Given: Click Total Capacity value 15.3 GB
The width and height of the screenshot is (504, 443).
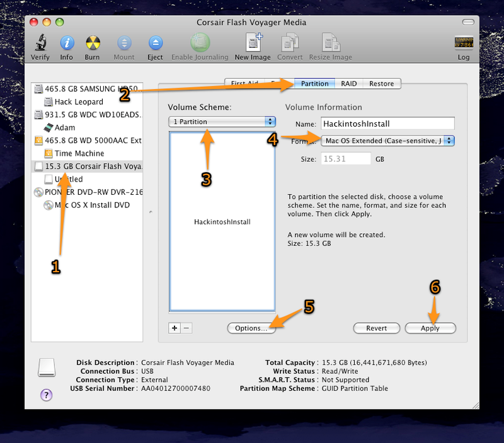Looking at the screenshot, I should click(374, 362).
